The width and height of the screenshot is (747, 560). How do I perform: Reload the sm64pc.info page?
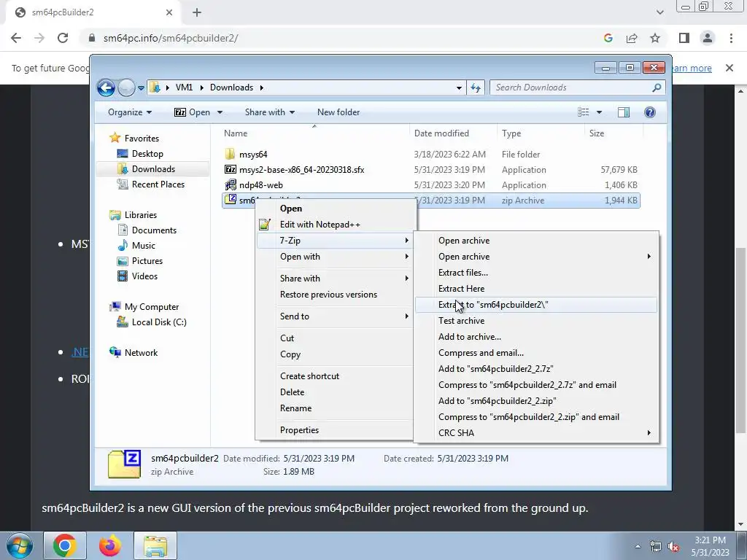(x=63, y=38)
